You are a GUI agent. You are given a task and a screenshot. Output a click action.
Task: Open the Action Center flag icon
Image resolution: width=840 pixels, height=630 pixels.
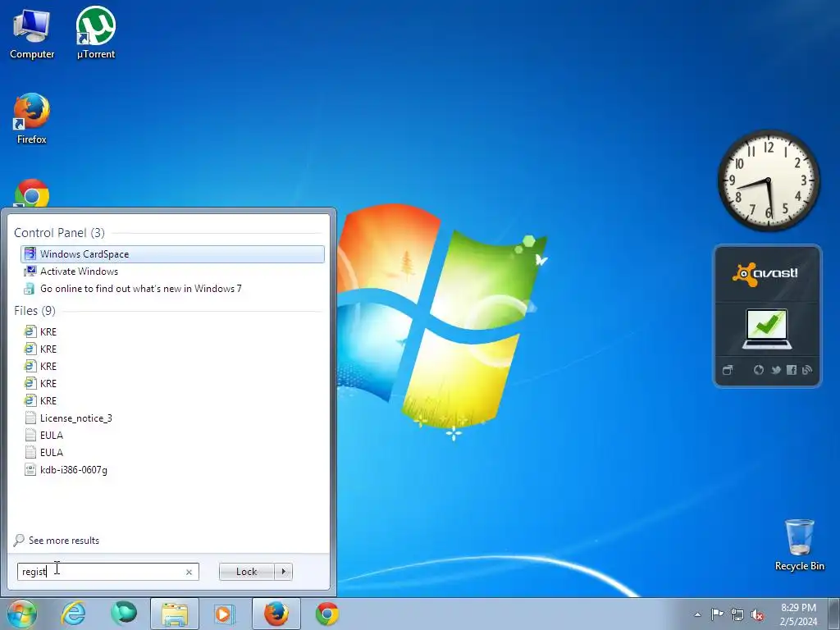point(717,614)
